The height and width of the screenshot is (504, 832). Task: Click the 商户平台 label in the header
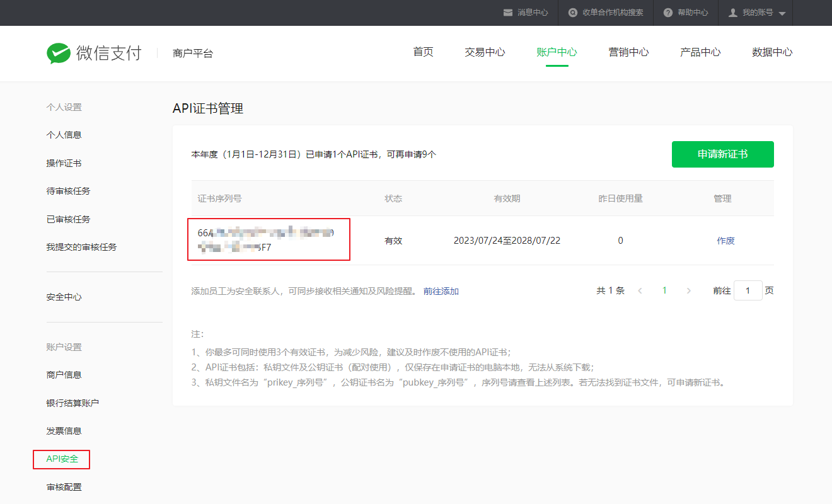pyautogui.click(x=193, y=54)
